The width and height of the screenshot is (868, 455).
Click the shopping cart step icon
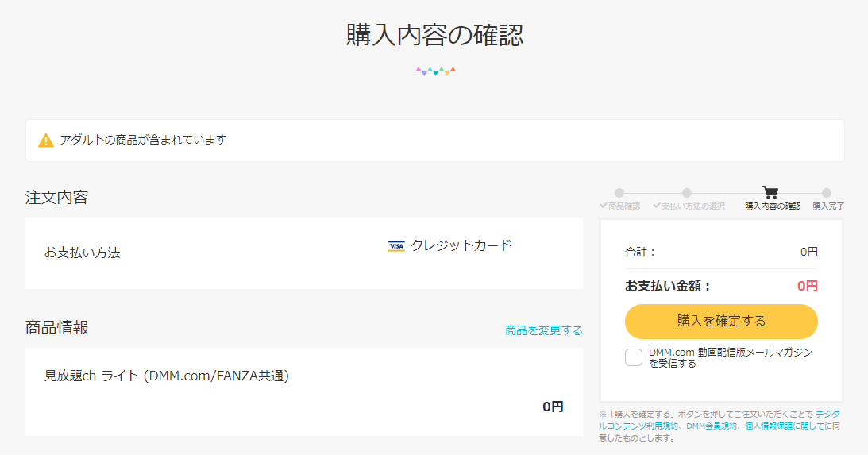770,192
